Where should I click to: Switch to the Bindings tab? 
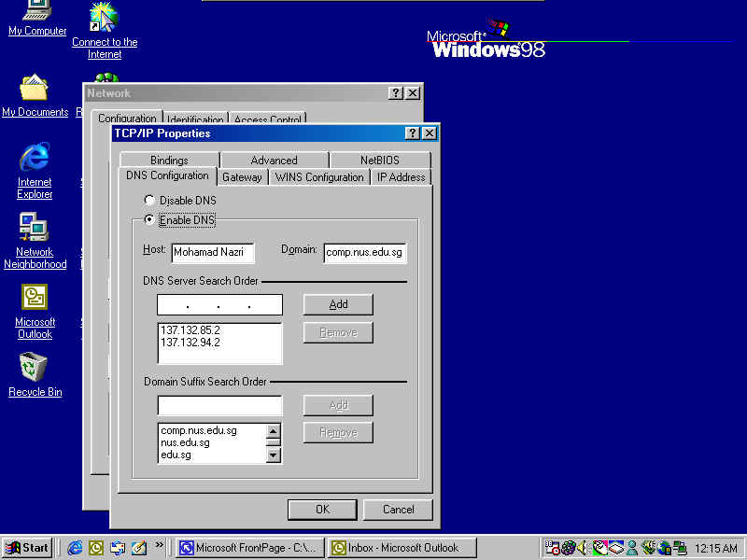170,160
